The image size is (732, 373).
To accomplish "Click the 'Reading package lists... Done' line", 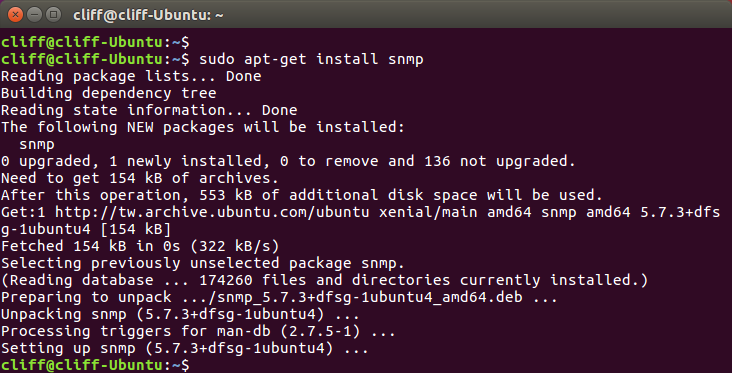I will 131,77.
